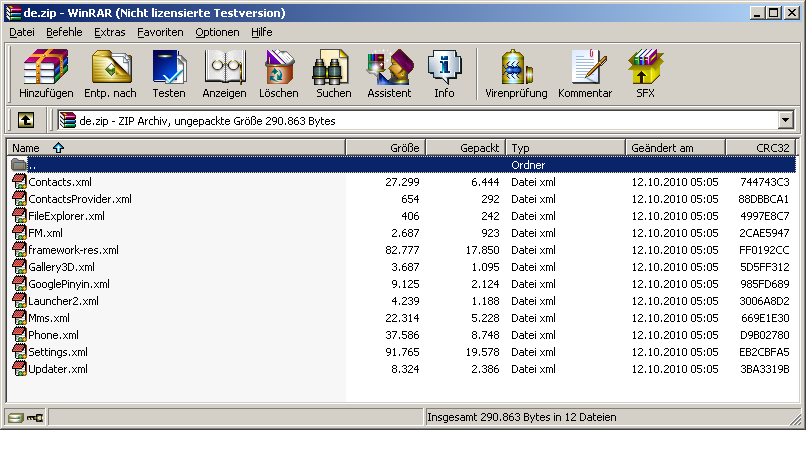The image size is (806, 450).
Task: Open the Datei menu
Action: pyautogui.click(x=22, y=32)
